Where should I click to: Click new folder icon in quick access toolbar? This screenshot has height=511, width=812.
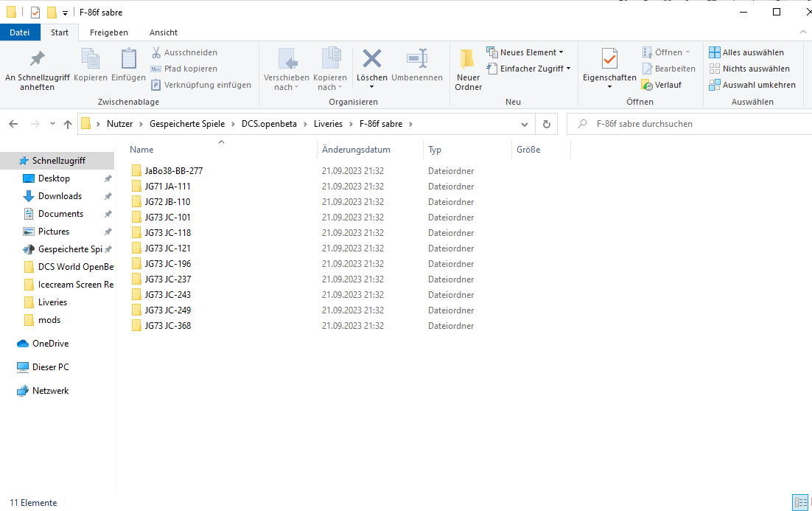point(52,13)
